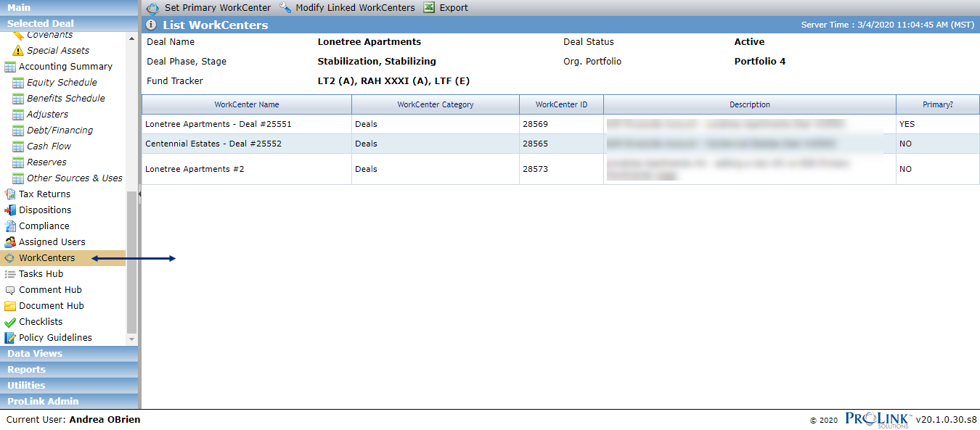Open Cash Flow in sidebar
Image resolution: width=980 pixels, height=430 pixels.
point(49,146)
